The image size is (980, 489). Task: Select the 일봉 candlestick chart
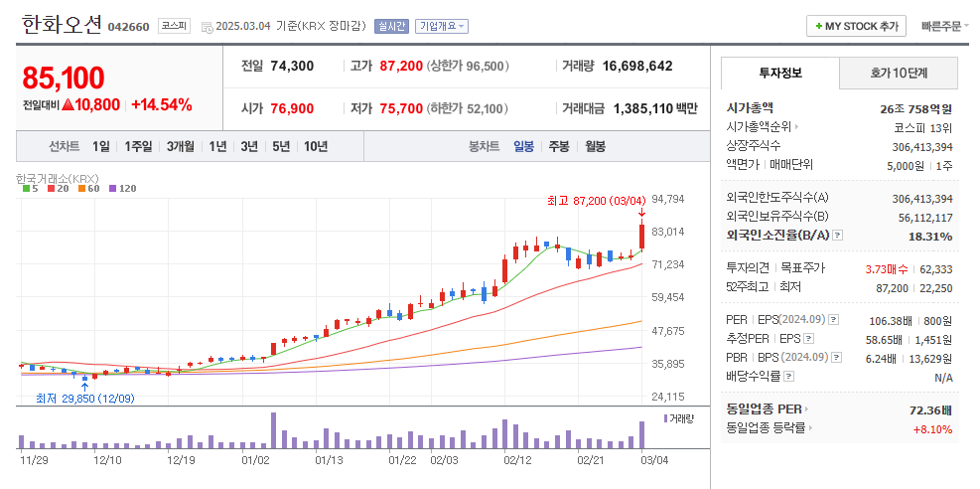pyautogui.click(x=523, y=147)
